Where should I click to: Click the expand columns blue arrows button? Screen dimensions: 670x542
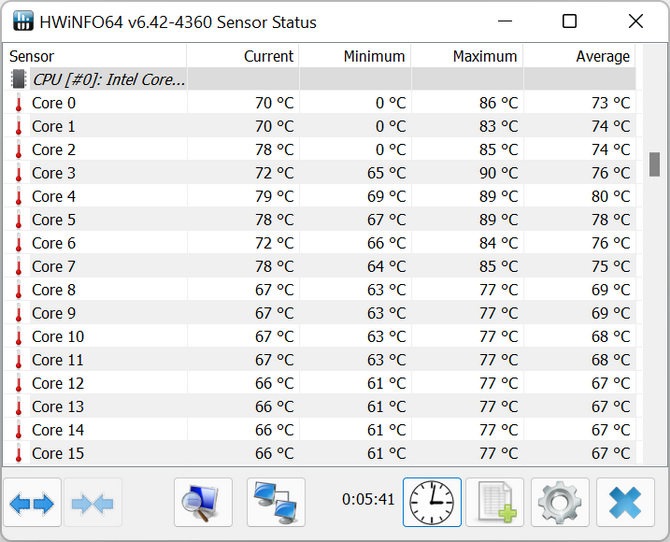click(x=32, y=502)
